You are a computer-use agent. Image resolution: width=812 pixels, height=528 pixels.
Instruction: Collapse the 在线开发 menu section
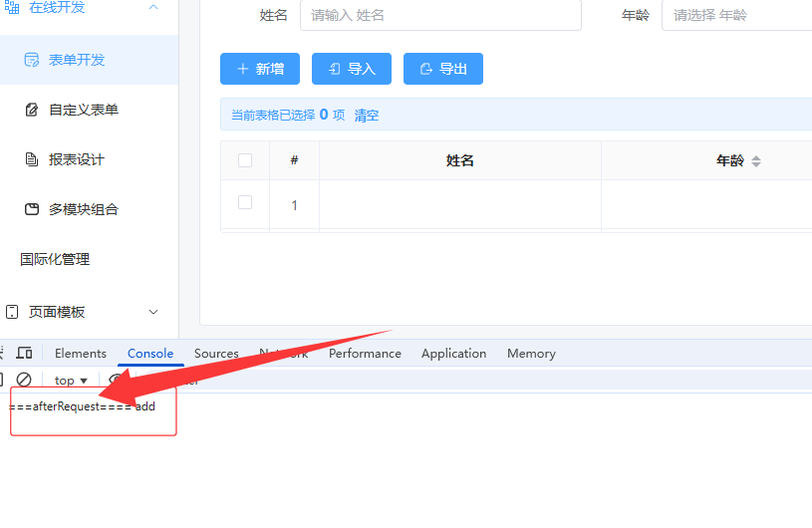pos(153,8)
